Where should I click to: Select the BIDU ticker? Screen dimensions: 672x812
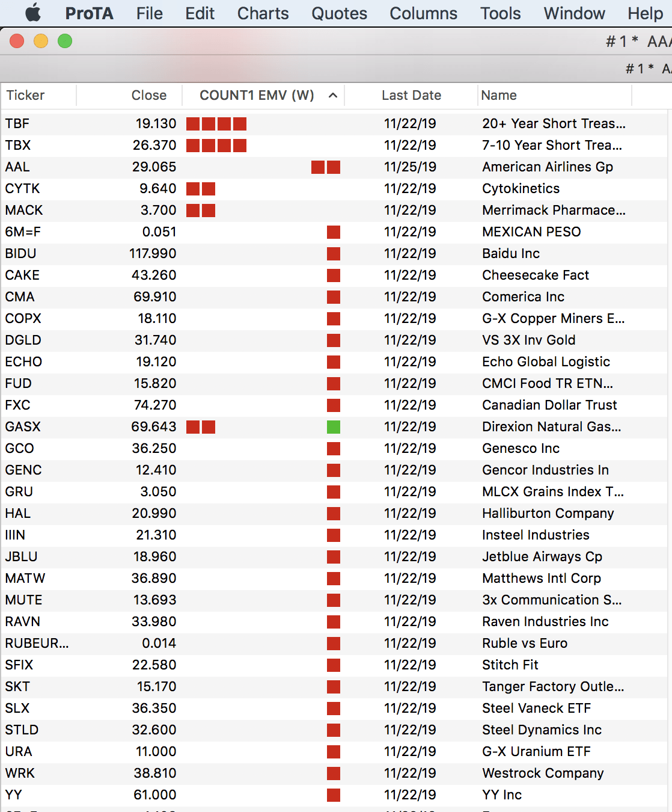(x=20, y=254)
